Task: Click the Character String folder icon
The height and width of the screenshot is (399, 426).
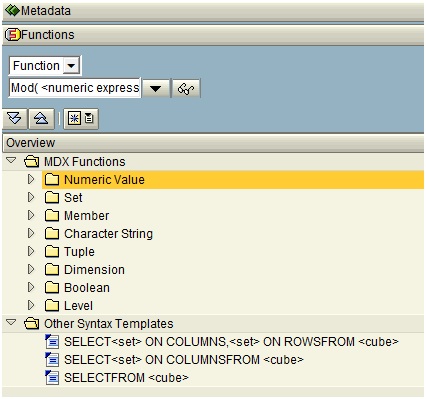Action: click(x=52, y=234)
